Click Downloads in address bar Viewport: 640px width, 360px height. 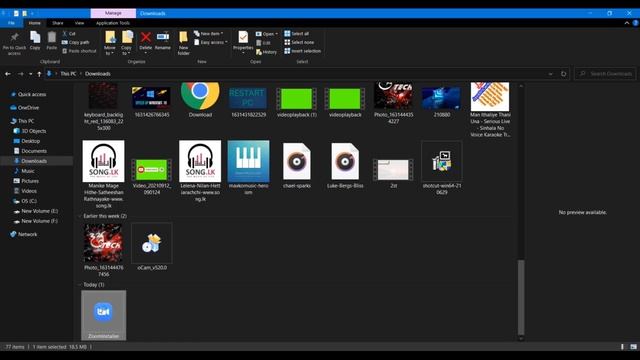point(98,74)
